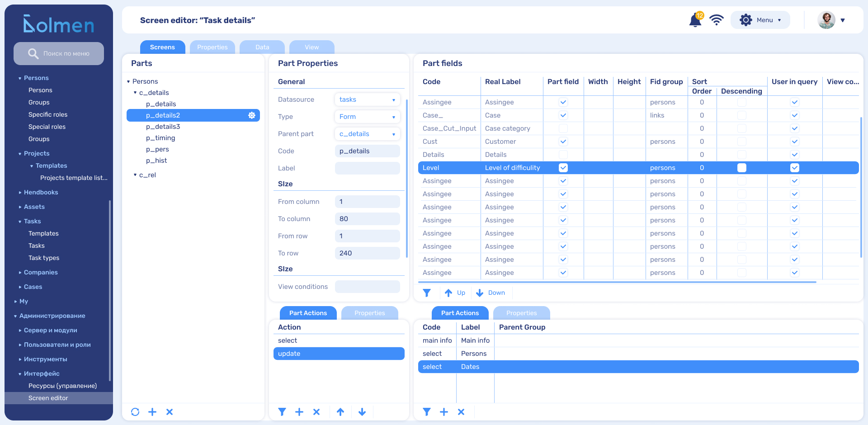Switch to the View tab
The height and width of the screenshot is (425, 868).
point(312,47)
